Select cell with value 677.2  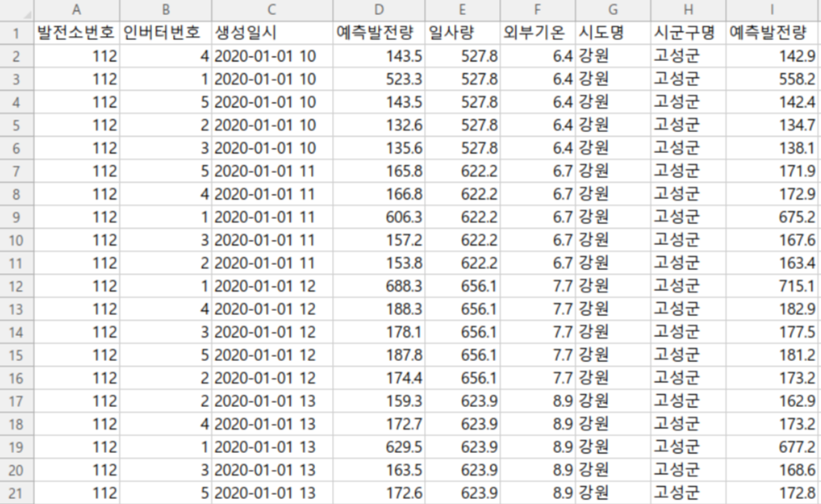tap(773, 447)
